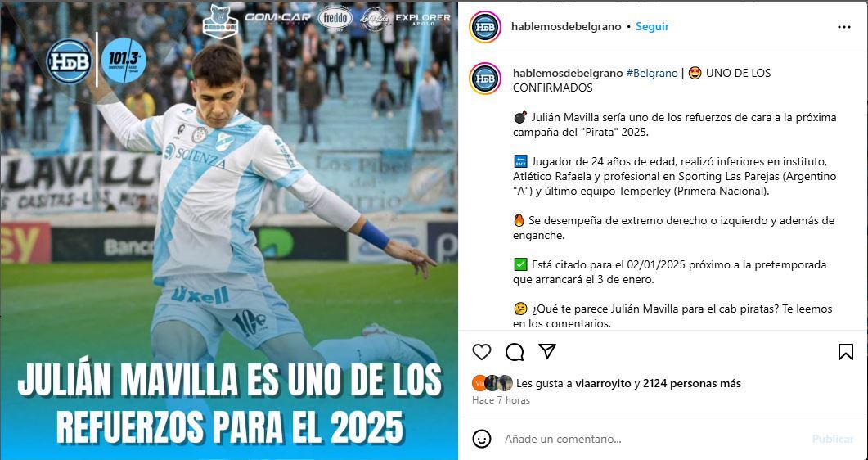The width and height of the screenshot is (868, 460).
Task: Click the liker avatars beside Les gusta
Action: coord(492,383)
